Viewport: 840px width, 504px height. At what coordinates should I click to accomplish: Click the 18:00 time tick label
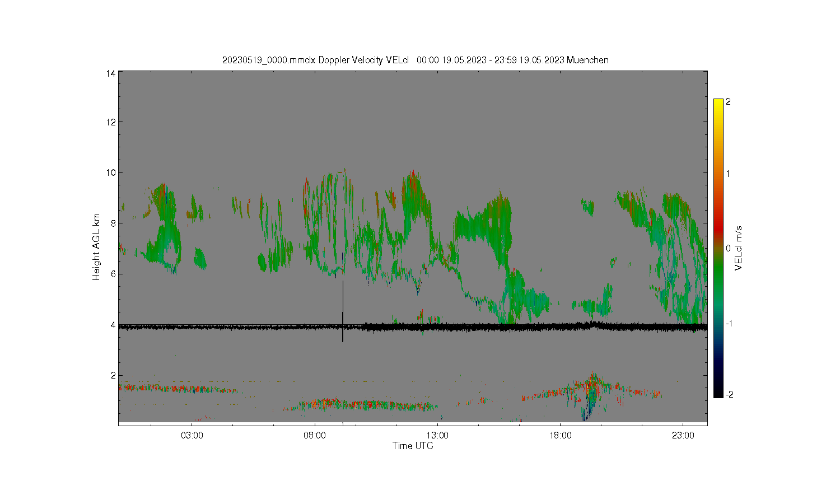click(560, 435)
